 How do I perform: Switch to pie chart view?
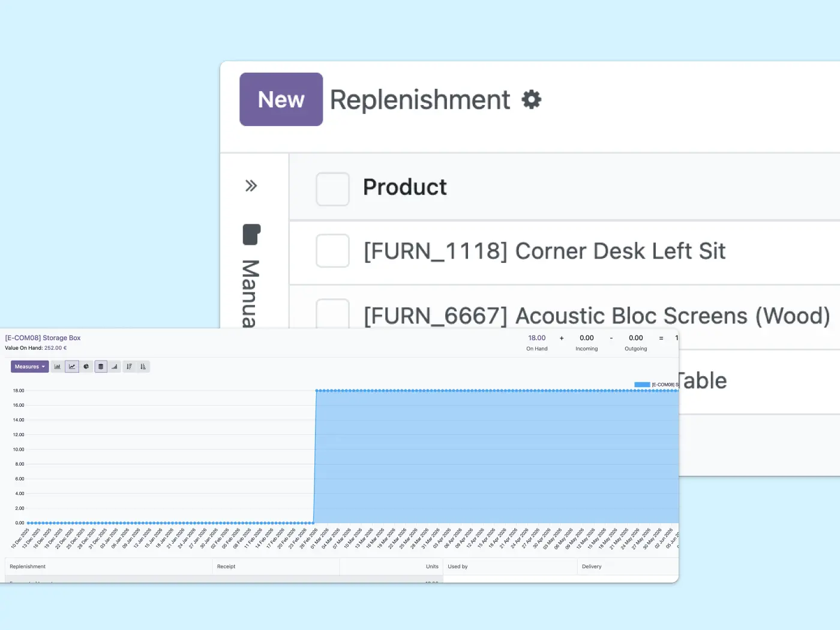pyautogui.click(x=86, y=367)
